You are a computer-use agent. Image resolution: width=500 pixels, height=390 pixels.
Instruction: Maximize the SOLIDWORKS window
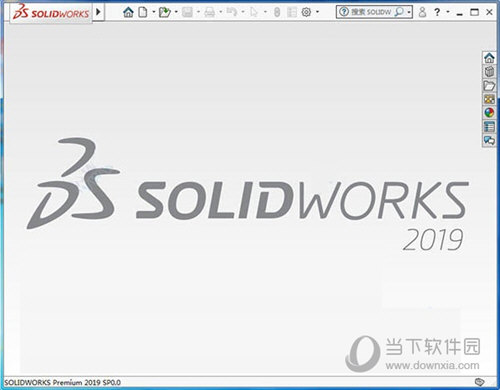pos(474,12)
